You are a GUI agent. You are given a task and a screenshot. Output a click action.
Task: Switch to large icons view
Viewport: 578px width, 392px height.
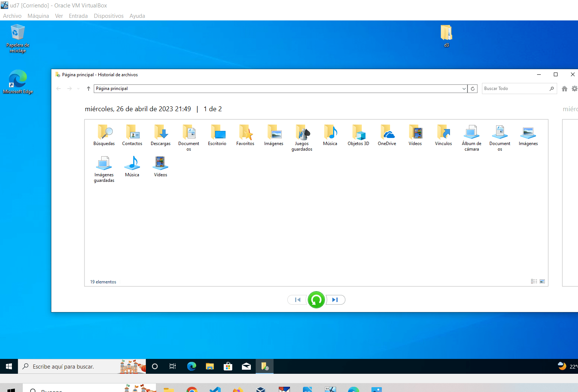coord(542,282)
